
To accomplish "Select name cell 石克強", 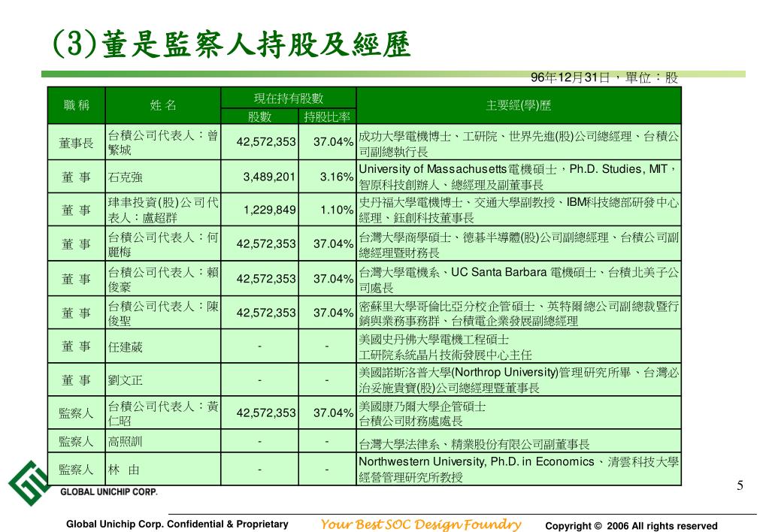I will (x=163, y=177).
